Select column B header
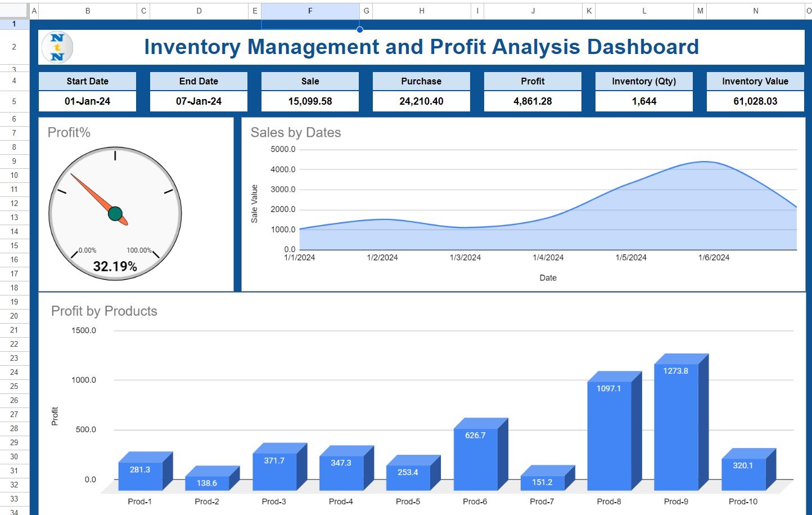Screen dimensions: 812x515 coord(88,11)
